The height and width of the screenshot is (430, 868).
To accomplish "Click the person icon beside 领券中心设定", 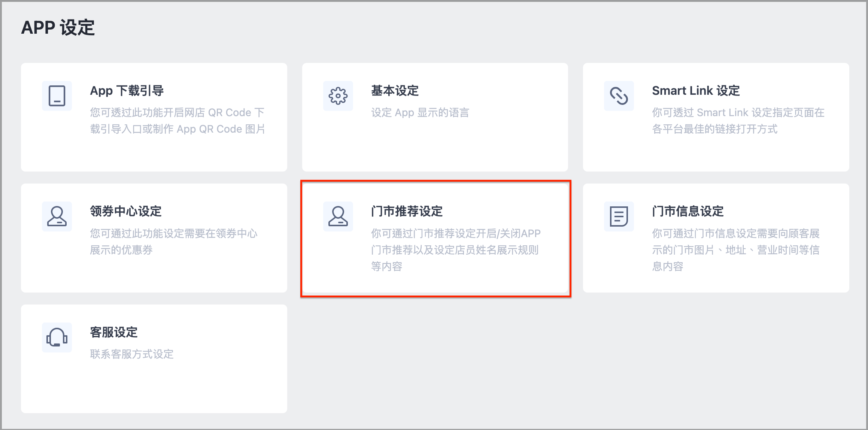I will pos(57,216).
